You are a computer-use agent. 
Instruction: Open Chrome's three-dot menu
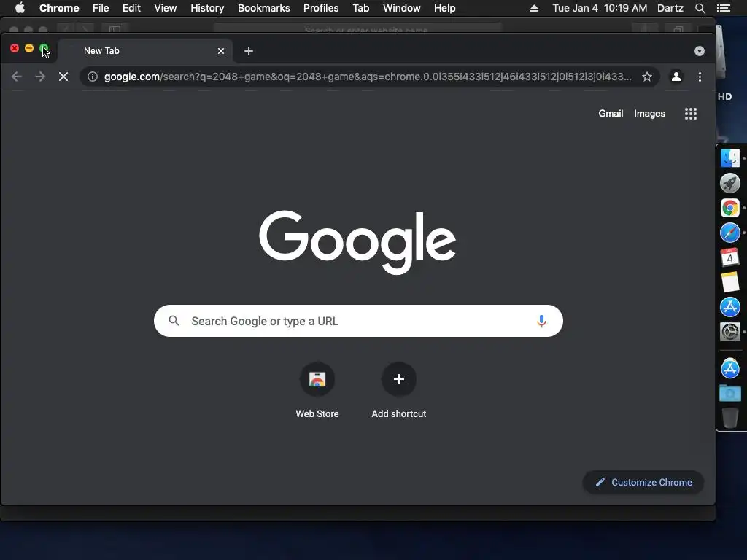point(700,77)
